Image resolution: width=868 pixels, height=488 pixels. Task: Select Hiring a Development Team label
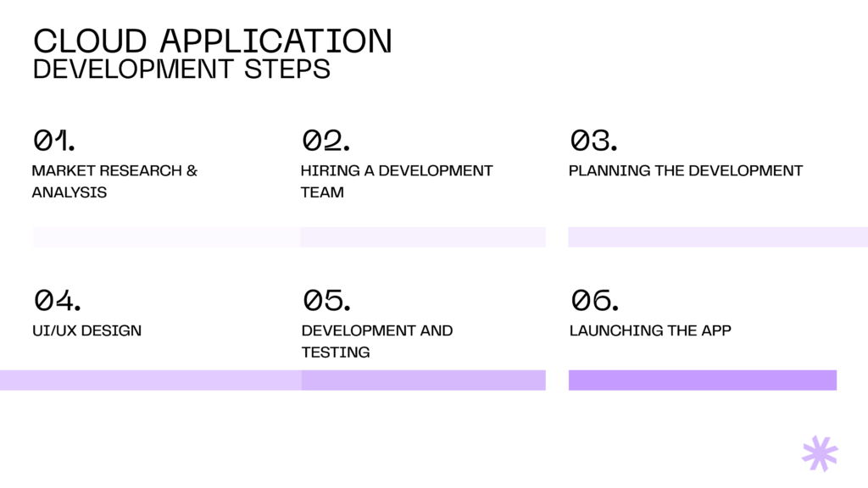pos(397,181)
